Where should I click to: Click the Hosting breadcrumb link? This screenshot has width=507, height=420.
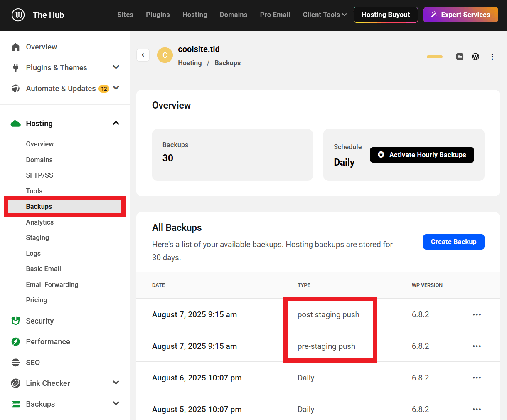pyautogui.click(x=190, y=63)
